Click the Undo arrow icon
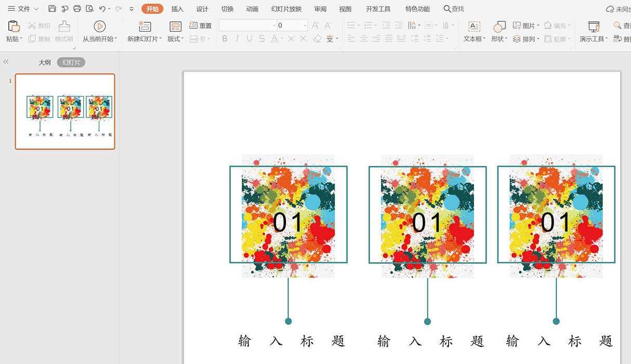This screenshot has height=364, width=631. (102, 9)
